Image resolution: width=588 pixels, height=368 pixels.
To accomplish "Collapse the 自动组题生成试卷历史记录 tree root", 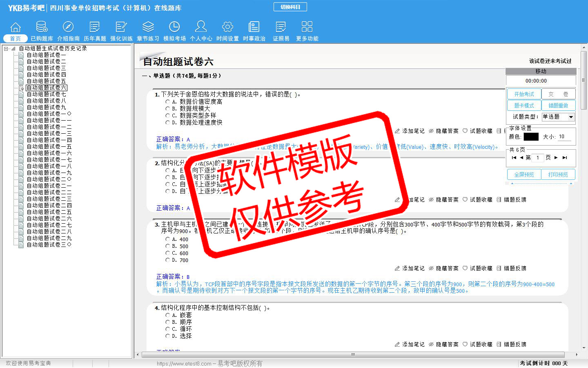I will 6,49.
